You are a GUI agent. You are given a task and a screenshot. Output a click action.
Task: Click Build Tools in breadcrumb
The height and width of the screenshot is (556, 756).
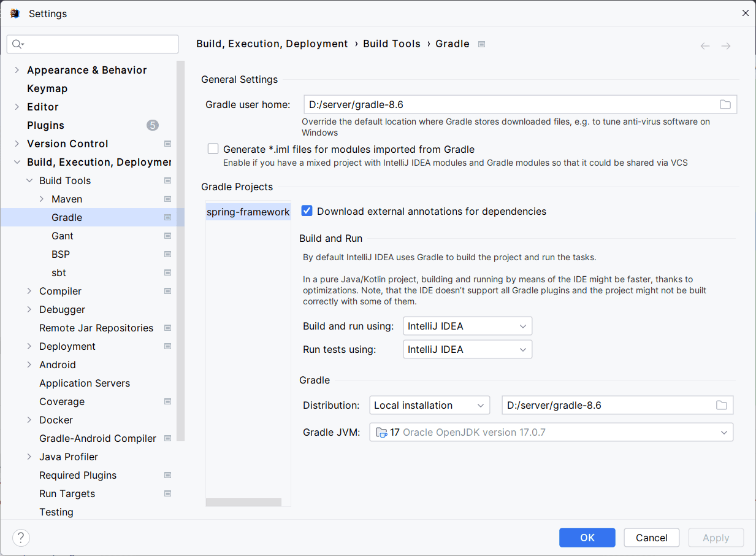click(x=392, y=44)
